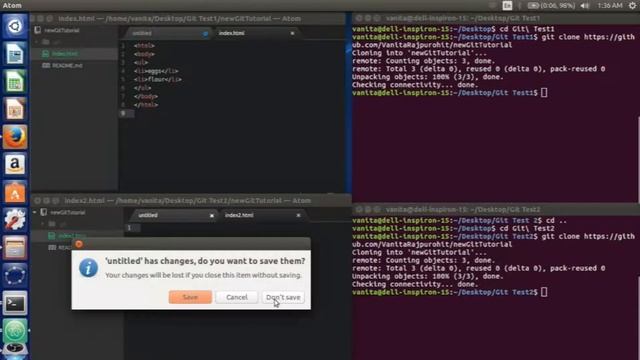
Task: Close the save changes dialog
Action: tap(79, 244)
